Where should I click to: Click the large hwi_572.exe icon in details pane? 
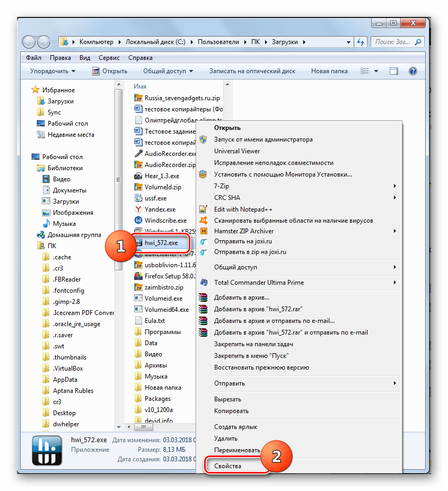(47, 450)
